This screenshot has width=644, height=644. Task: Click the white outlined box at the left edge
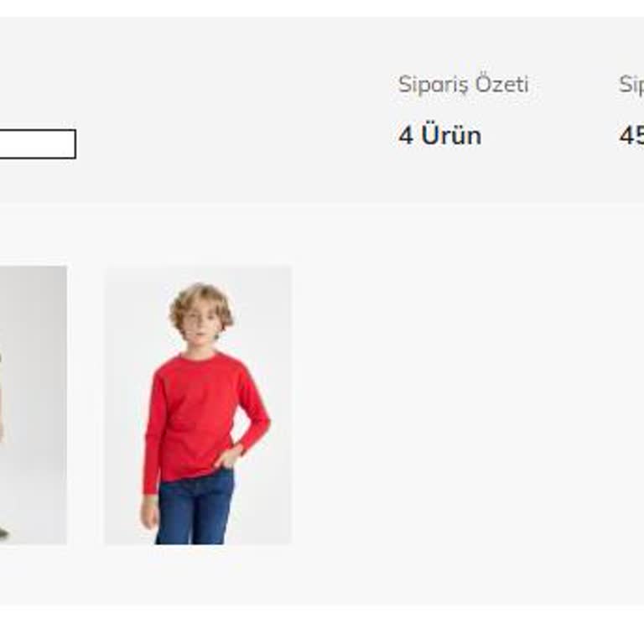[38, 143]
